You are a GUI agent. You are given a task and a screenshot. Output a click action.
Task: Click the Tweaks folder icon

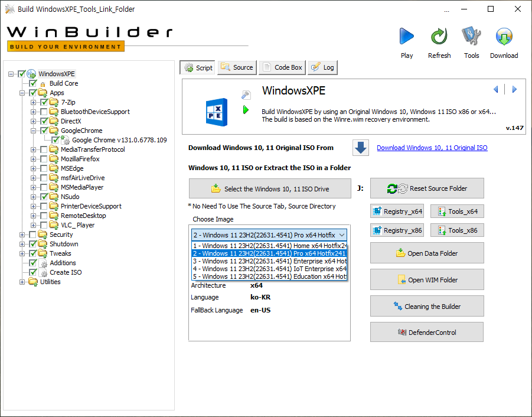pos(43,253)
